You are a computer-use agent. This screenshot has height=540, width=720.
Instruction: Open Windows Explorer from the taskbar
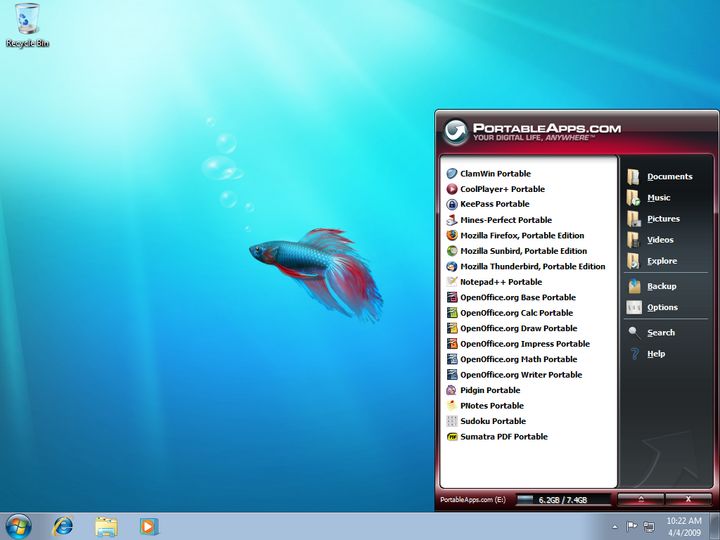tap(106, 526)
